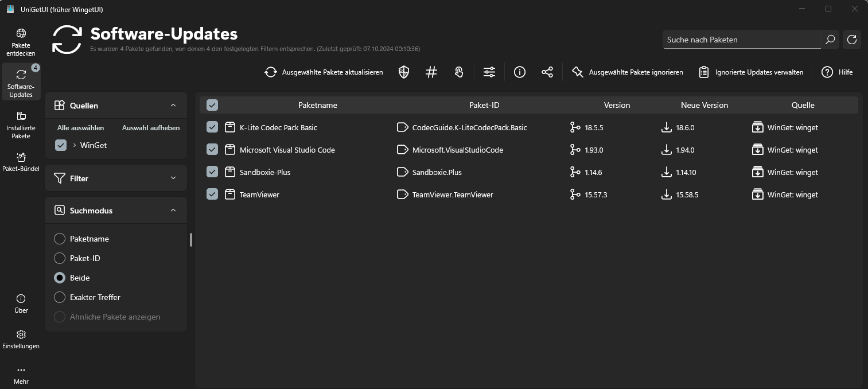The width and height of the screenshot is (868, 389).
Task: Sort by the Version column header
Action: [617, 105]
